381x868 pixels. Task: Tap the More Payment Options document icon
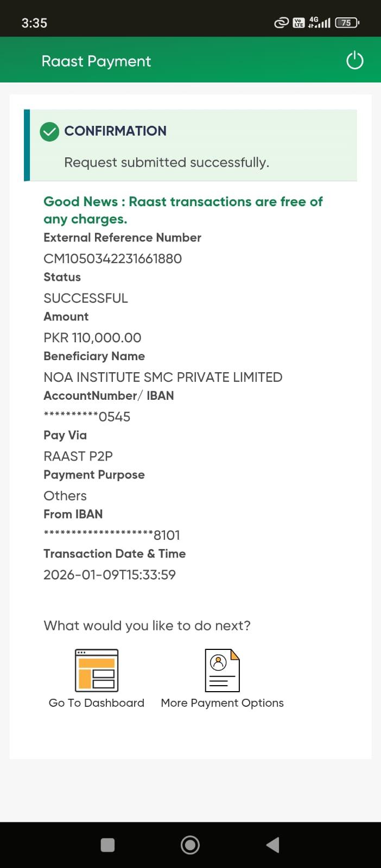coord(222,670)
